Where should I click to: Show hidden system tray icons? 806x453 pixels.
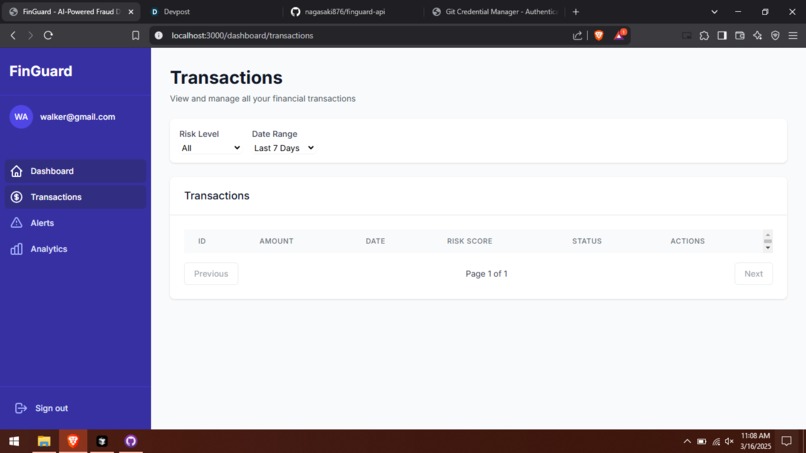pos(687,441)
